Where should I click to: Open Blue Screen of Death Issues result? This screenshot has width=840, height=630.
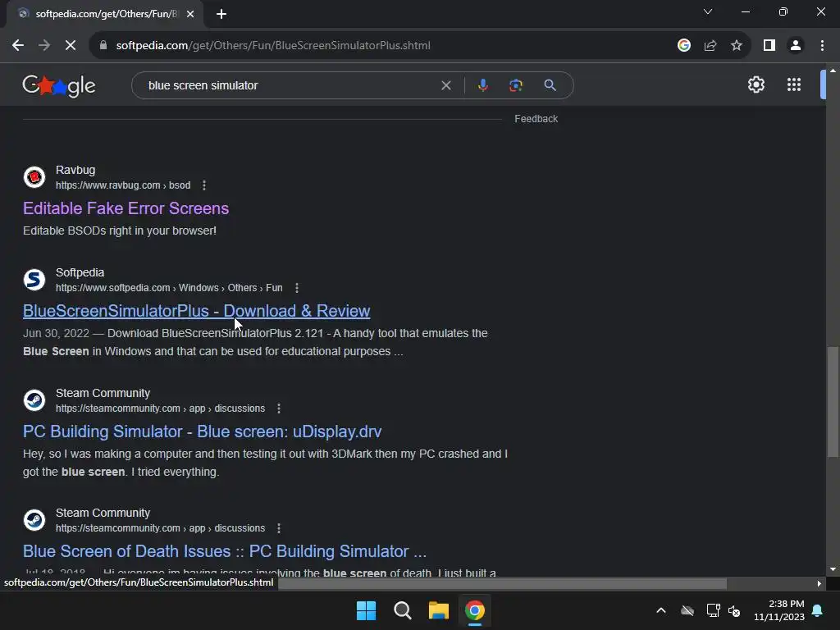tap(225, 551)
